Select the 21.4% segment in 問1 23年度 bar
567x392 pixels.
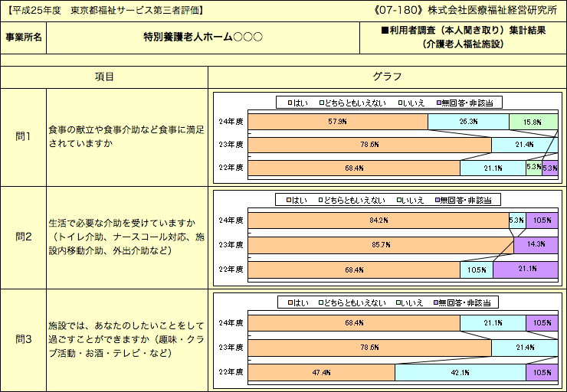coord(525,145)
